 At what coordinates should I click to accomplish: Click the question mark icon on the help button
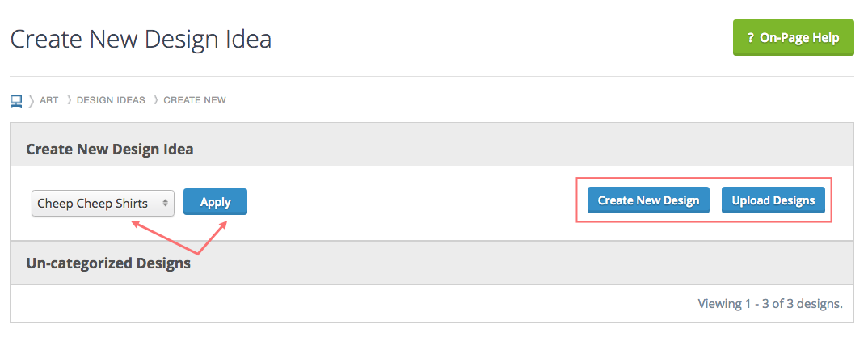pyautogui.click(x=751, y=37)
